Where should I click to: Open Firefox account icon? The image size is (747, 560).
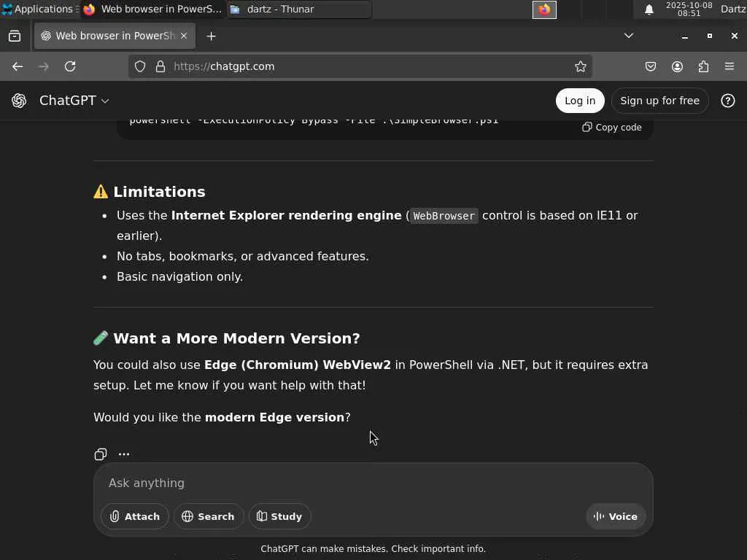(x=677, y=66)
